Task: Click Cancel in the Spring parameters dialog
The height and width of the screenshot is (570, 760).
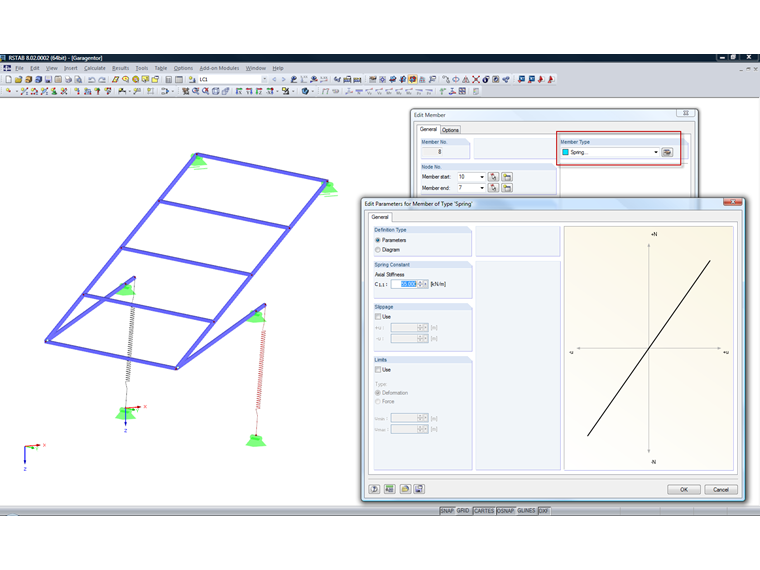Action: [x=721, y=490]
